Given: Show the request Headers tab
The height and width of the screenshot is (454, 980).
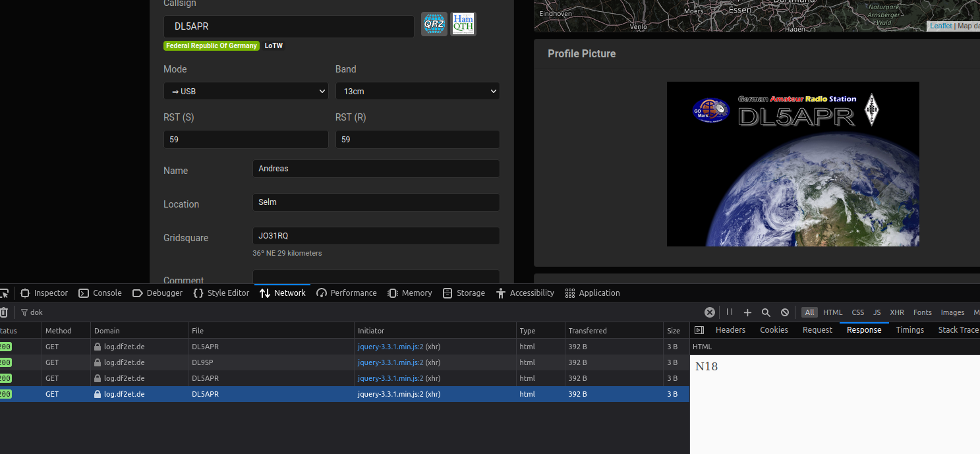Looking at the screenshot, I should 730,330.
